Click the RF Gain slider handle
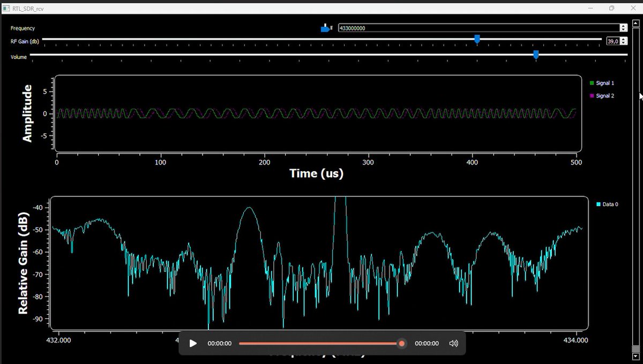 pyautogui.click(x=477, y=39)
